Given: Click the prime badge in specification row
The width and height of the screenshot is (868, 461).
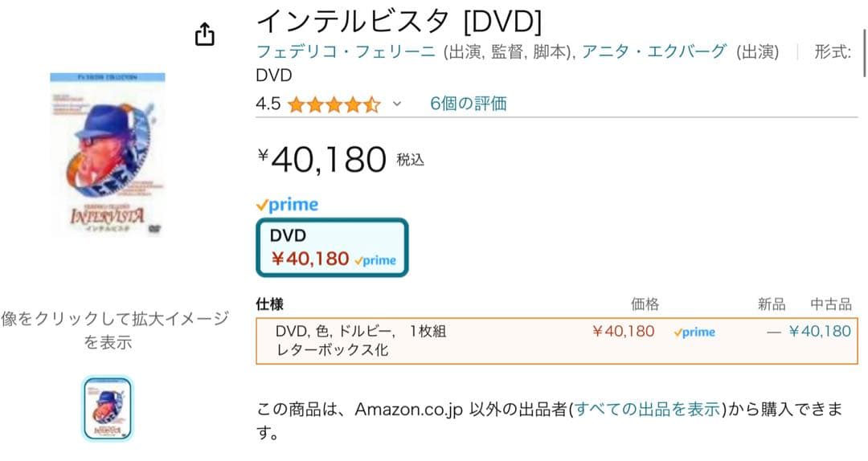Looking at the screenshot, I should pyautogui.click(x=694, y=332).
